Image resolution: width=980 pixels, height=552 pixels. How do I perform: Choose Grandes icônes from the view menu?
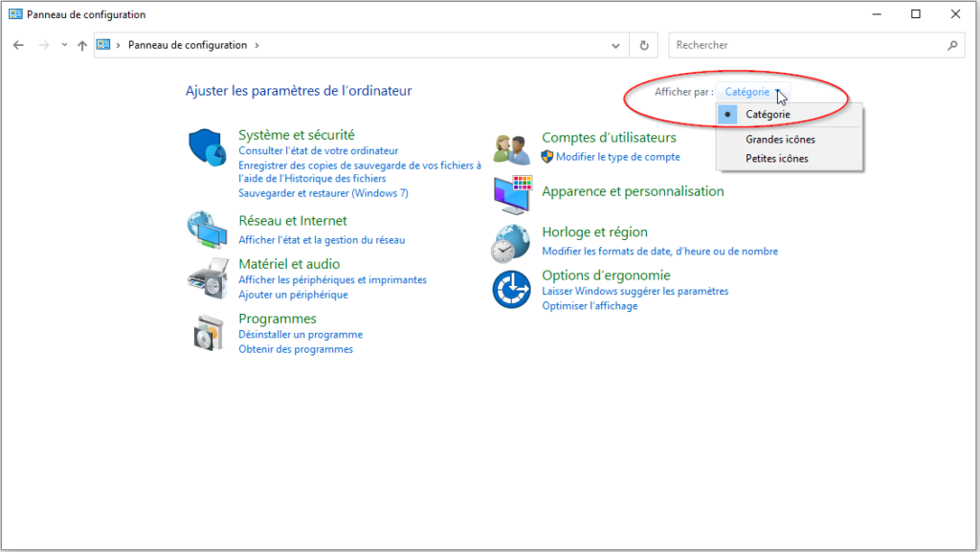tap(780, 140)
